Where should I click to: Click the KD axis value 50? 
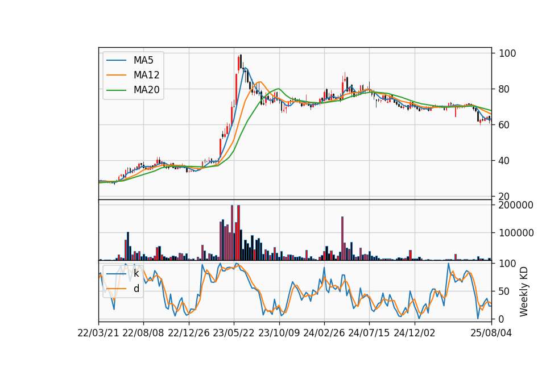click(504, 291)
